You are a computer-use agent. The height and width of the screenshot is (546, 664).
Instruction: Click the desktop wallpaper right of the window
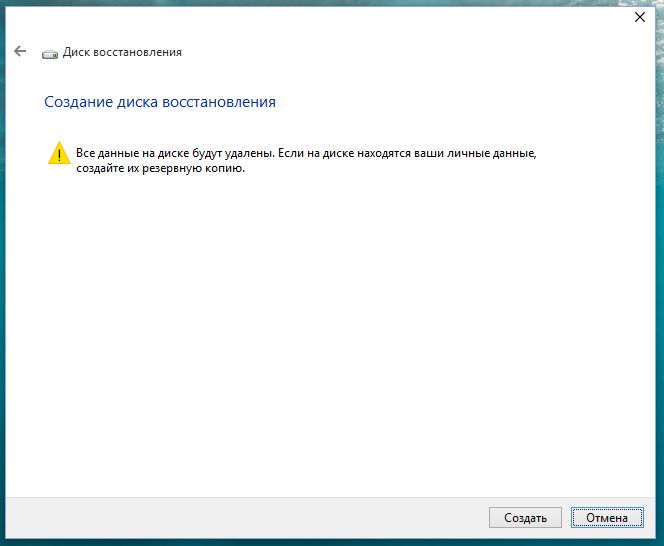(x=660, y=300)
